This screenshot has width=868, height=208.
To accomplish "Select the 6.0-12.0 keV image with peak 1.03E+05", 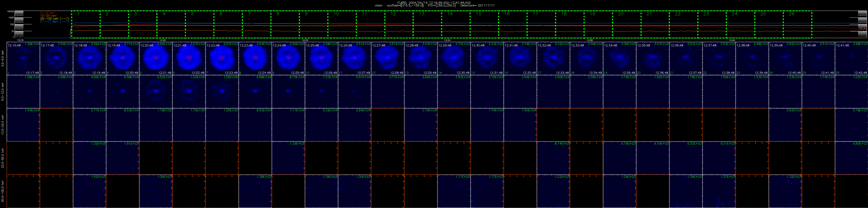I will pos(189,92).
